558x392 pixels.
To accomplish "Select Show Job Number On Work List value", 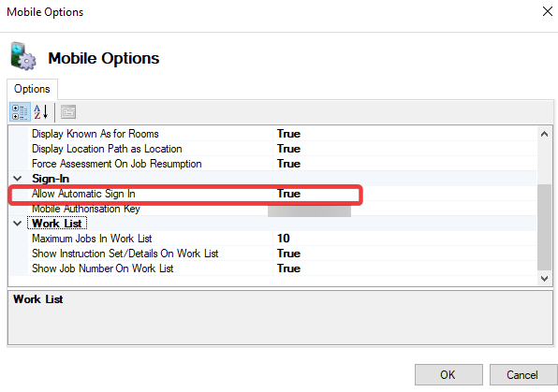I will pos(405,269).
